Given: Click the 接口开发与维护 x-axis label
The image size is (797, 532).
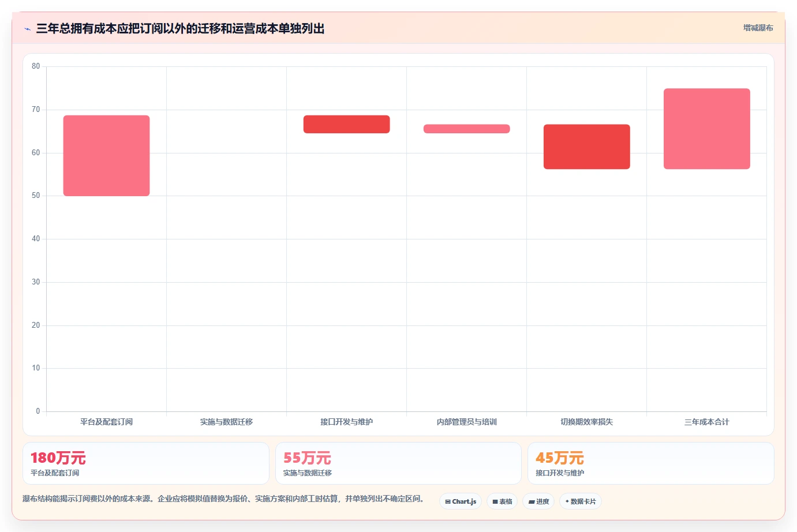Looking at the screenshot, I should click(x=347, y=422).
